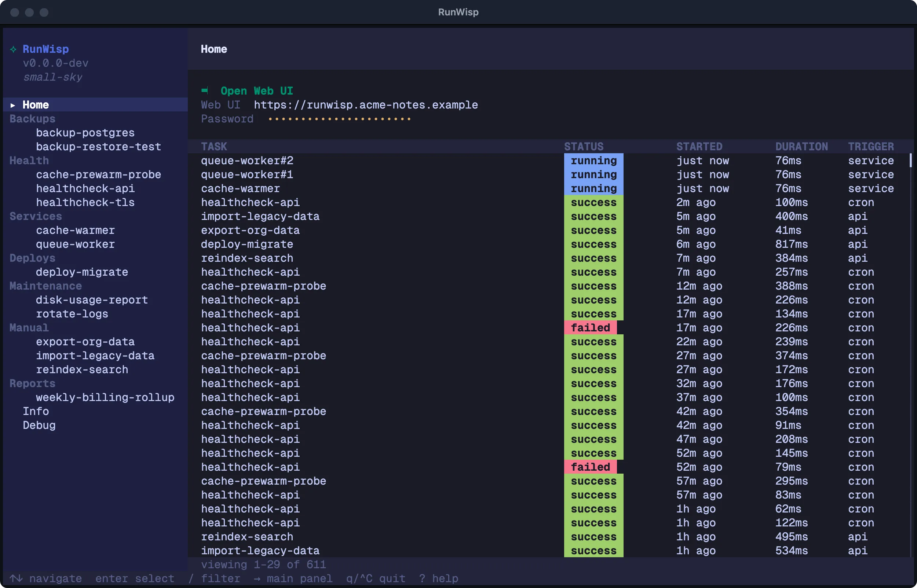Click the STARTED column header
This screenshot has height=588, width=917.
click(x=699, y=147)
